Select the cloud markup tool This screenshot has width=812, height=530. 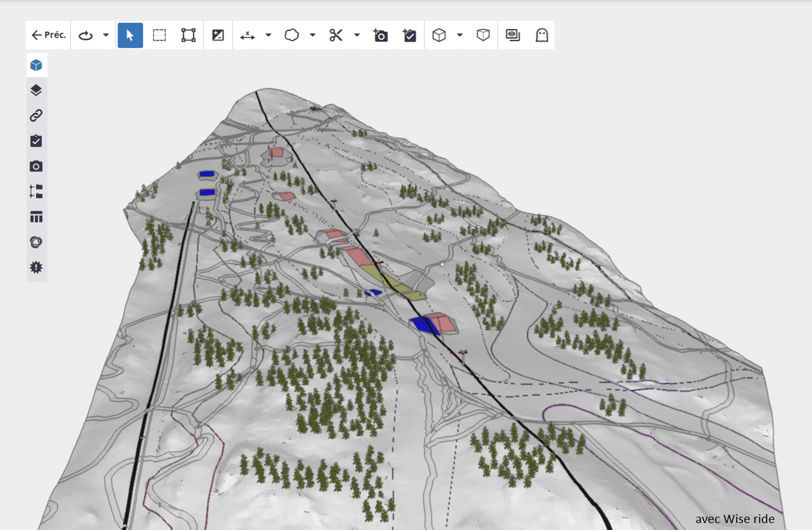pyautogui.click(x=291, y=35)
